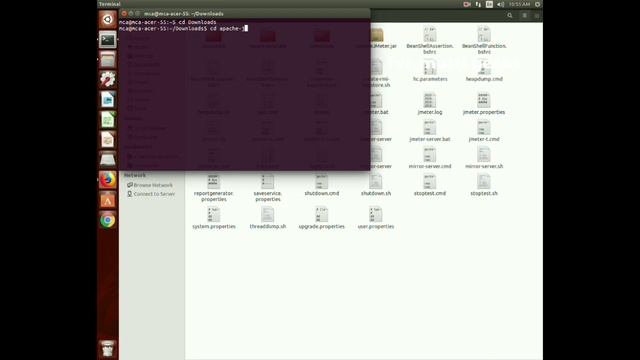Click the clock in the top panel
Screen dimensions: 640x360
coord(520,4)
